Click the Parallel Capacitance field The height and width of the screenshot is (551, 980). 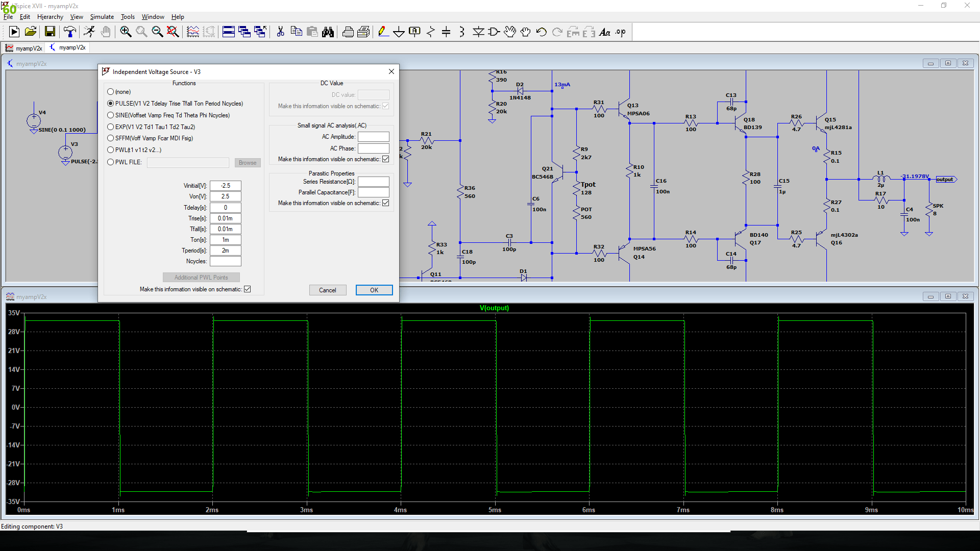373,192
